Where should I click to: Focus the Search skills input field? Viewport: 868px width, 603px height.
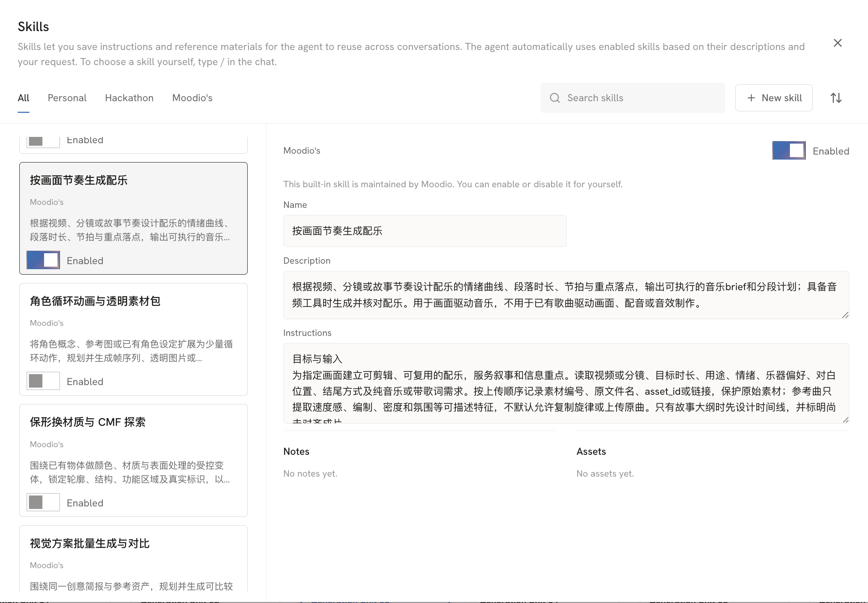click(633, 98)
